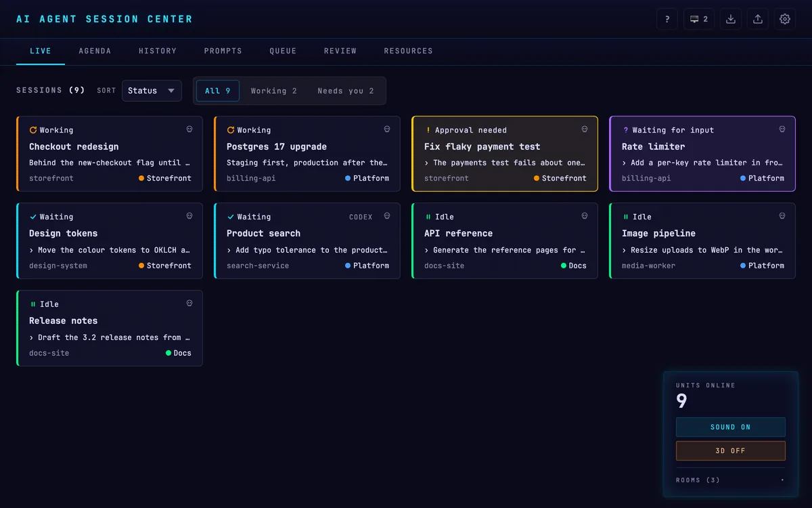812x508 pixels.
Task: Click the download icon in header
Action: [731, 19]
